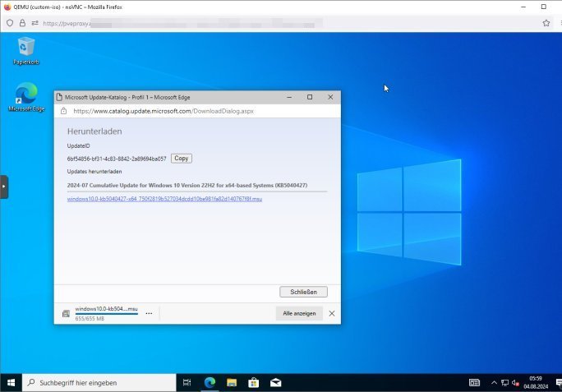
Task: Click the windows10.0-kb5040427 msu download link
Action: pos(164,199)
